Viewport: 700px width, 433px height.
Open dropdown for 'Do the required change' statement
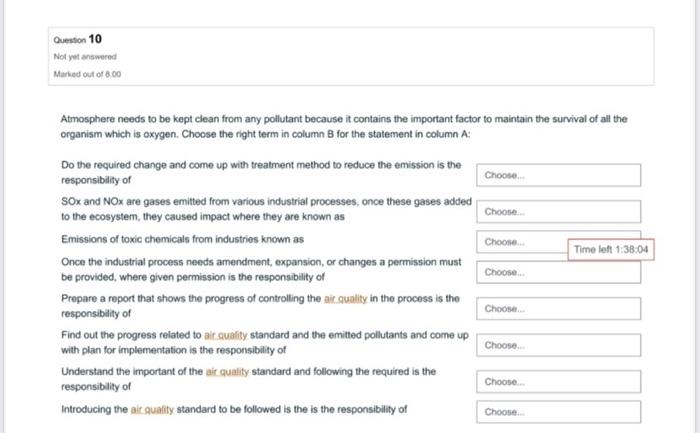(x=558, y=175)
